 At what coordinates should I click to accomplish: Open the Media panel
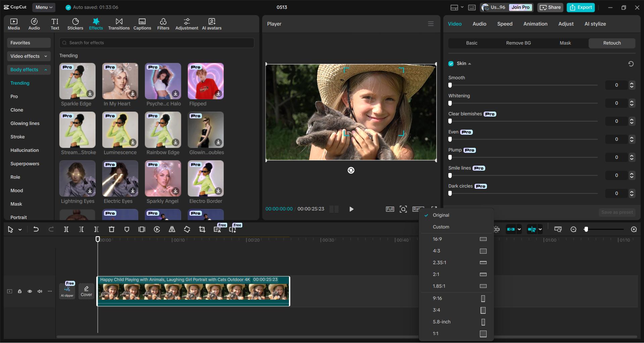pos(13,24)
